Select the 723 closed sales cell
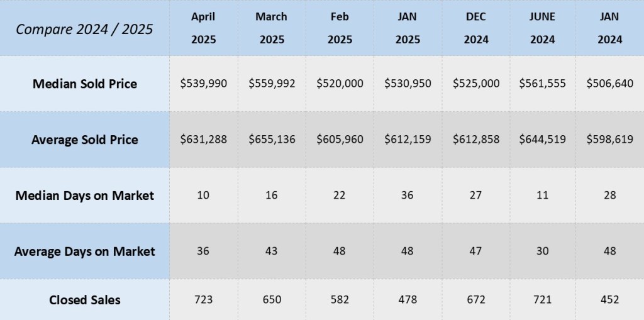The image size is (644, 320). coord(204,300)
